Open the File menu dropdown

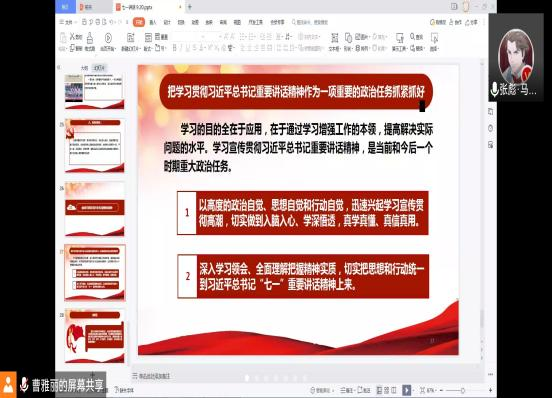click(x=68, y=22)
